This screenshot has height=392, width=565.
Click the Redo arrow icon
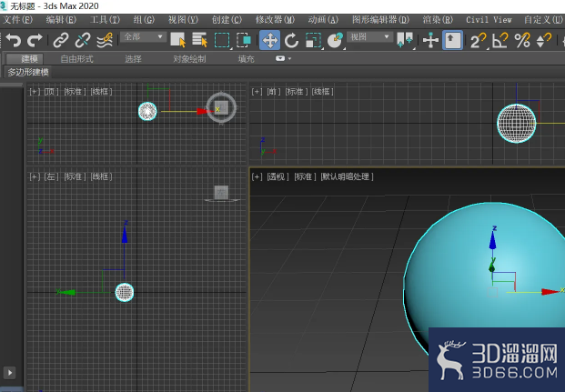35,40
